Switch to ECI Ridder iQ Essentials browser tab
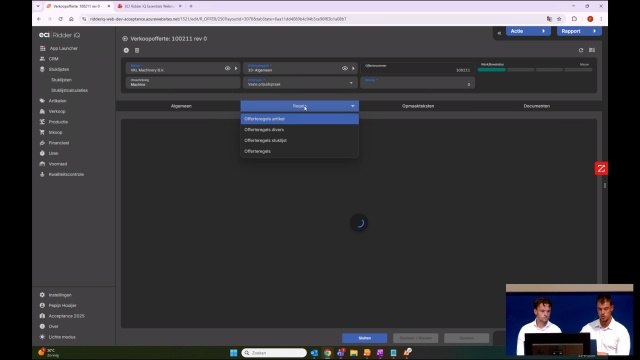640x360 pixels. tap(149, 6)
